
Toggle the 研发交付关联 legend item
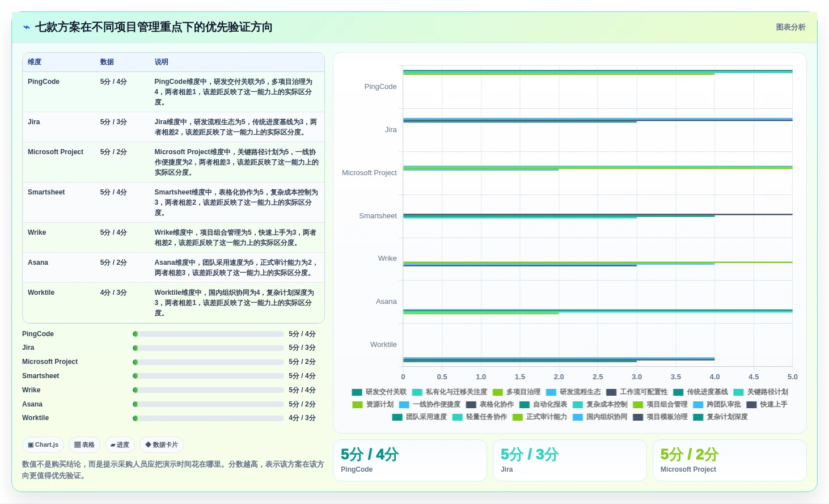(379, 392)
